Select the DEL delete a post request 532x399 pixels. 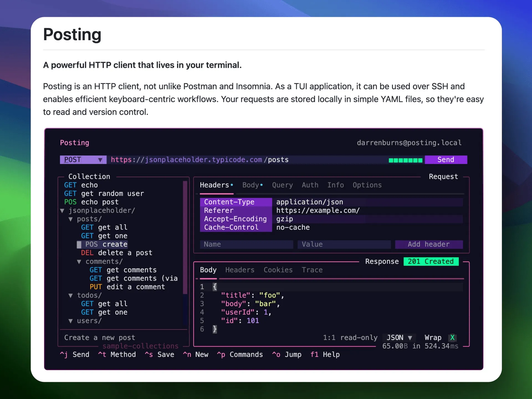(117, 253)
